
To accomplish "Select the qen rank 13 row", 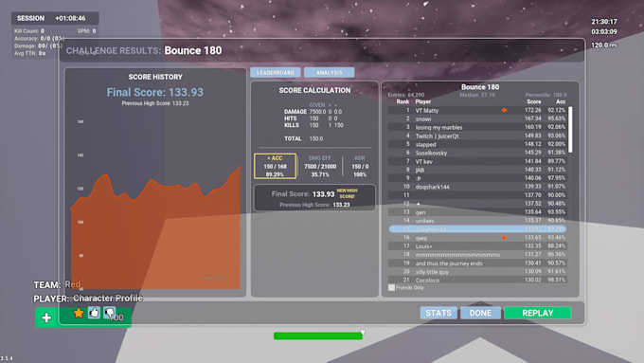I will point(477,212).
